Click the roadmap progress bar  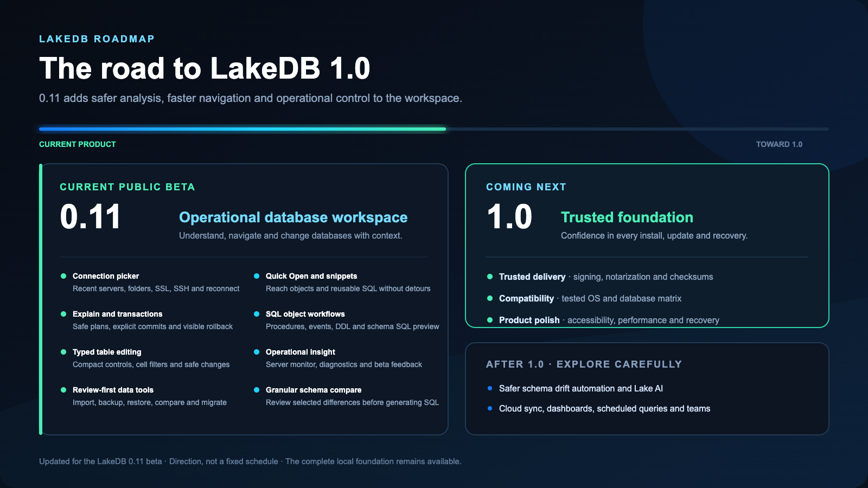(x=434, y=129)
